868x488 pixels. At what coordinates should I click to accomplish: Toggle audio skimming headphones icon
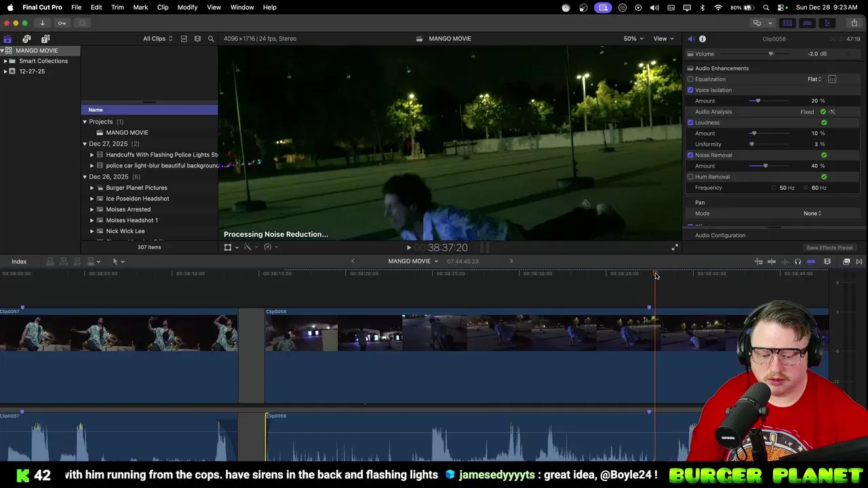coord(797,262)
